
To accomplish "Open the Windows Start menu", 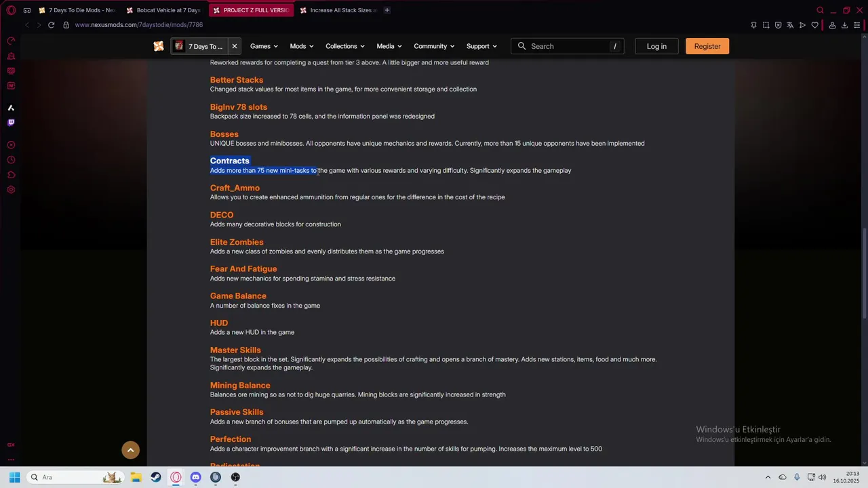I will coord(14,477).
